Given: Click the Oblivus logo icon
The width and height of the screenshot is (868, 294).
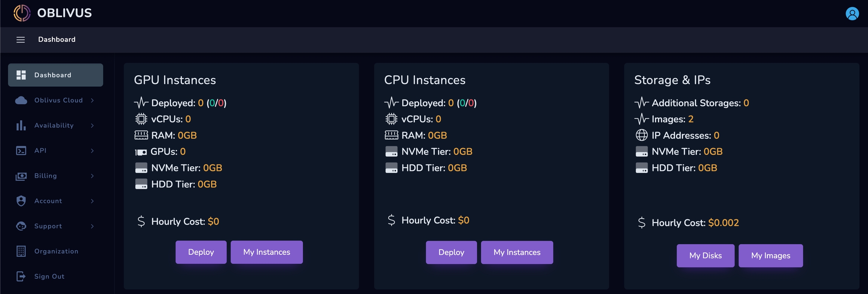Looking at the screenshot, I should point(22,13).
